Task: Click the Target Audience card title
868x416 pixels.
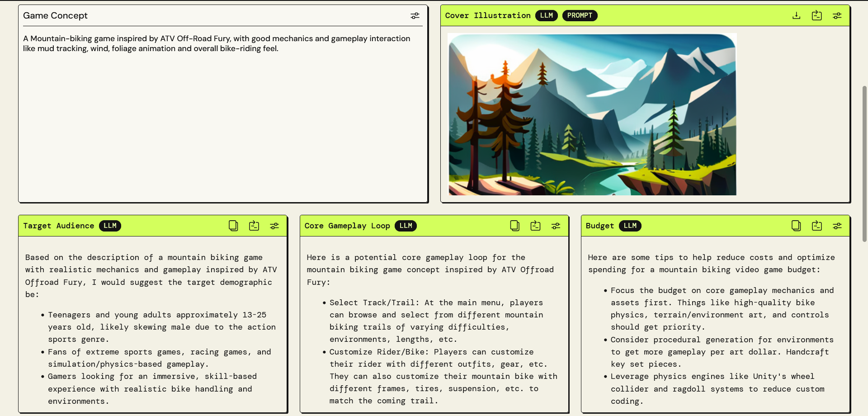Action: click(x=59, y=226)
